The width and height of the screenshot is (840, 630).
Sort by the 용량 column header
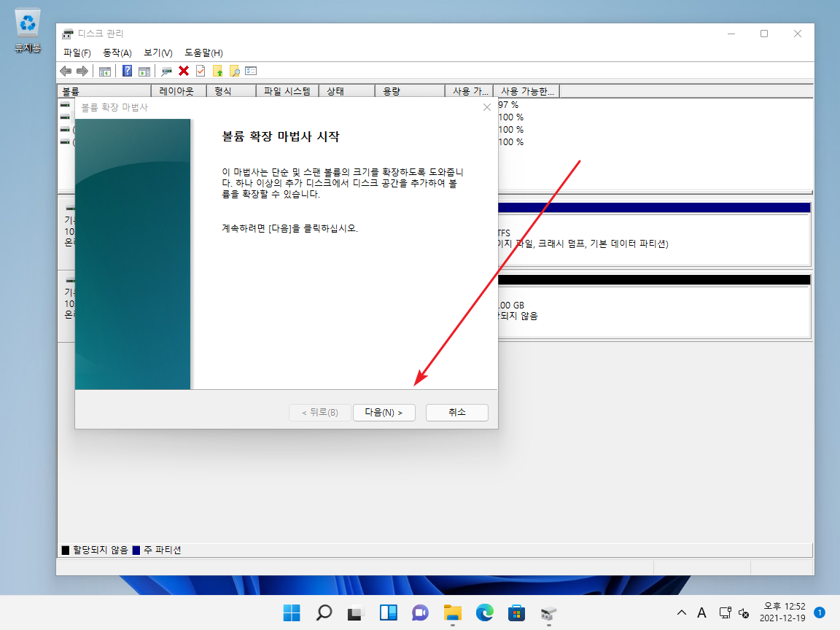coord(410,91)
